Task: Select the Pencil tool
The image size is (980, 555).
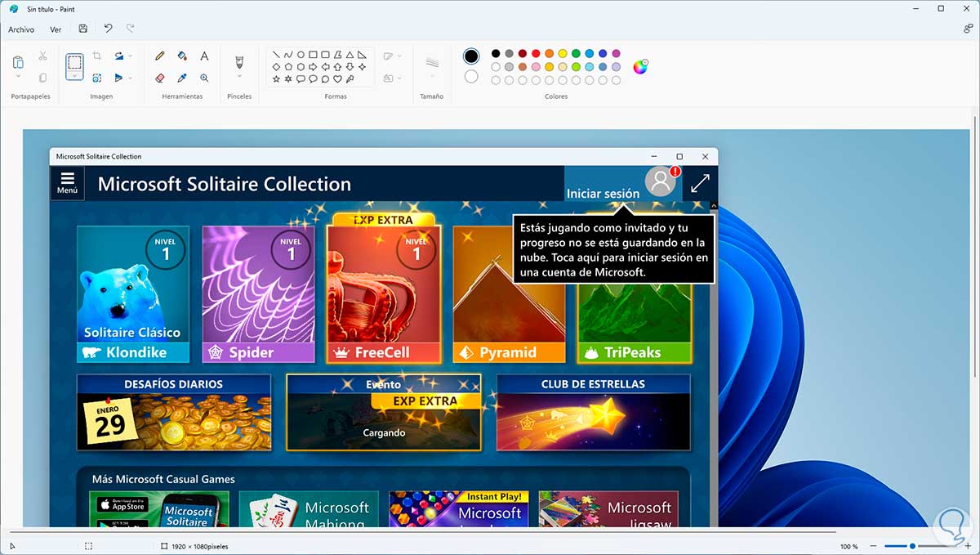Action: tap(160, 56)
